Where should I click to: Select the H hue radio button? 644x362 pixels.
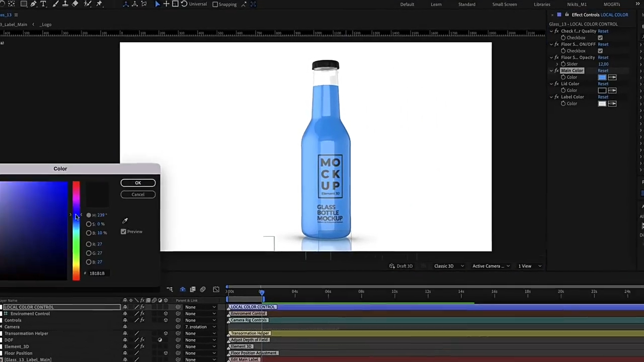tap(89, 215)
